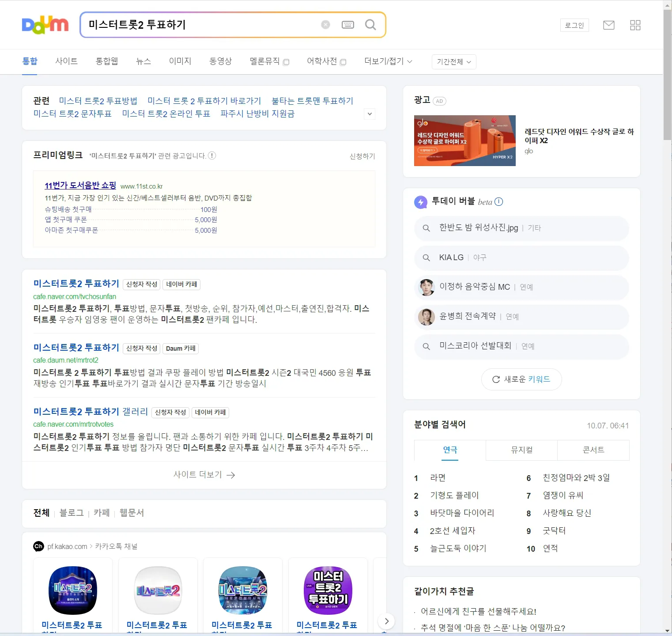Viewport: 672px width, 636px height.
Task: Click the 새로운 키워드 refresh button
Action: click(x=521, y=379)
